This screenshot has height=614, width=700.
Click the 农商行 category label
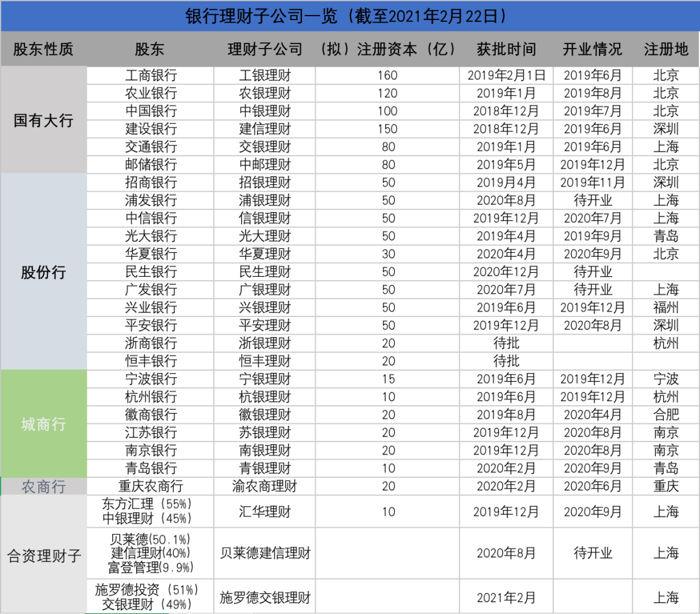click(x=43, y=486)
